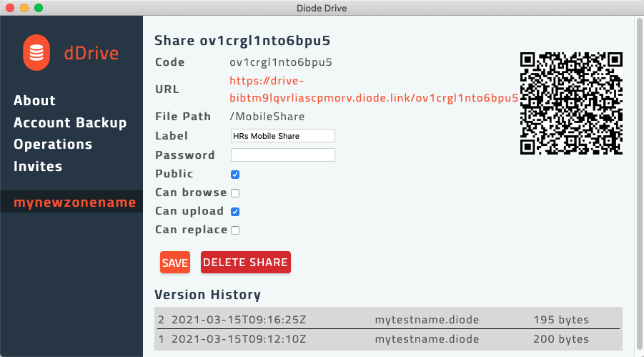
Task: Enable the Can browse checkbox
Action: pyautogui.click(x=235, y=193)
